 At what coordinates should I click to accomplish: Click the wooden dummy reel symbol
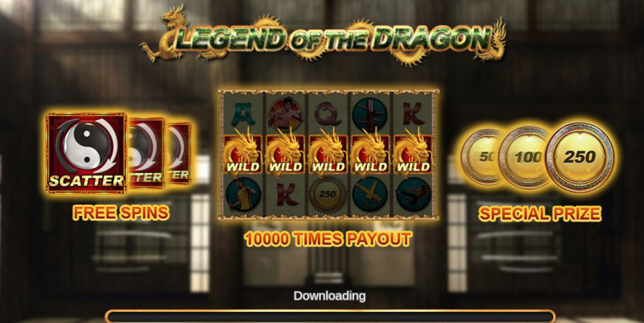click(370, 114)
